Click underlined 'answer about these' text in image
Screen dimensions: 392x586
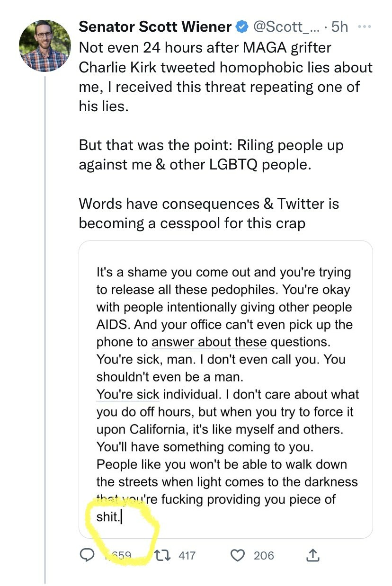point(209,342)
